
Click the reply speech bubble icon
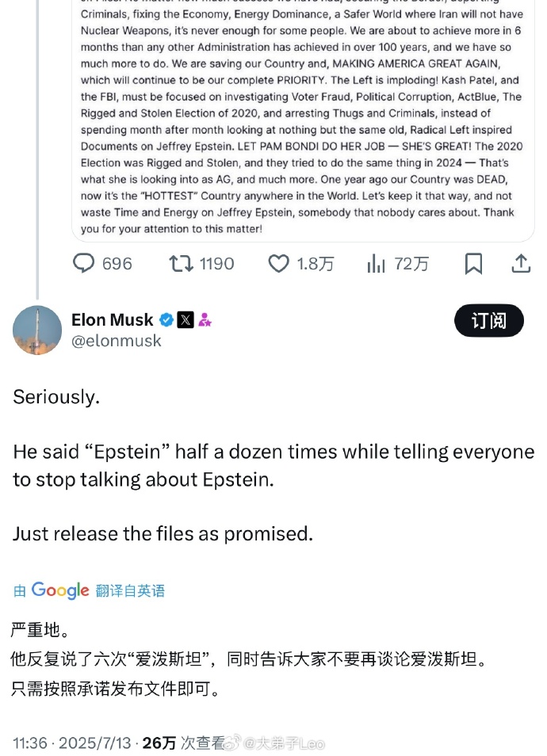tap(84, 263)
